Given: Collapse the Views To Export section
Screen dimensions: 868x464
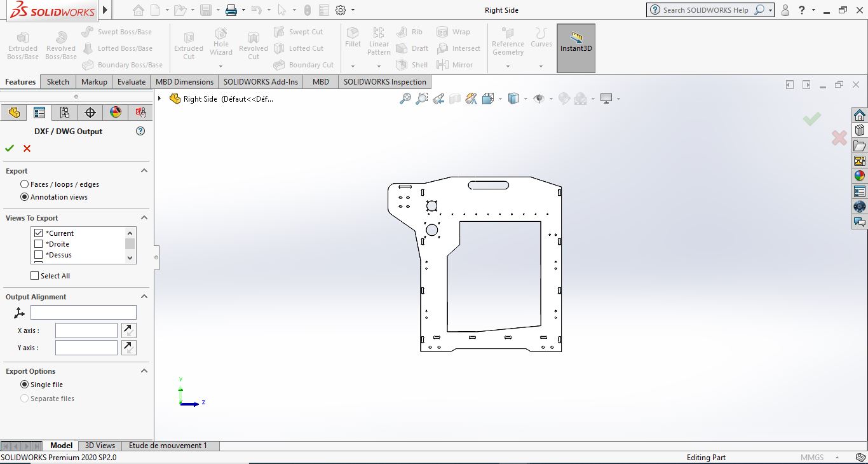Looking at the screenshot, I should tap(144, 218).
